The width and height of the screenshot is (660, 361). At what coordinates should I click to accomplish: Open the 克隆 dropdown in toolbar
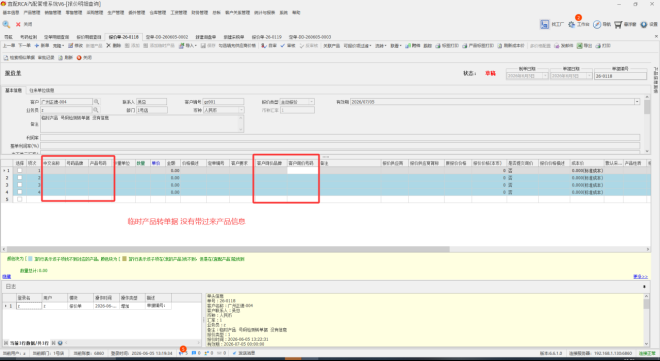tap(58, 45)
